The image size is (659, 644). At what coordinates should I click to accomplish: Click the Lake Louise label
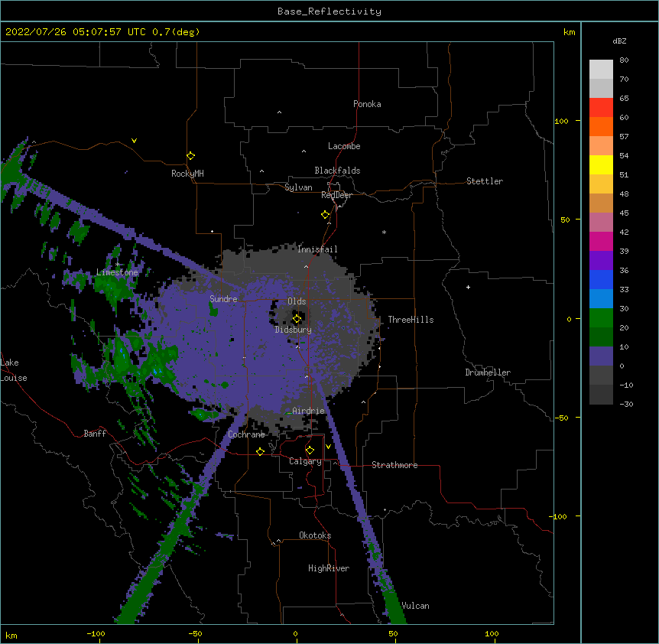click(x=14, y=370)
